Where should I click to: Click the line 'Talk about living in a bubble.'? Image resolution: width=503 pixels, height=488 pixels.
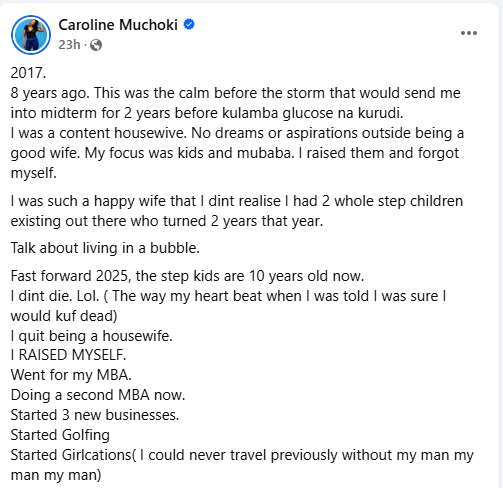point(105,248)
